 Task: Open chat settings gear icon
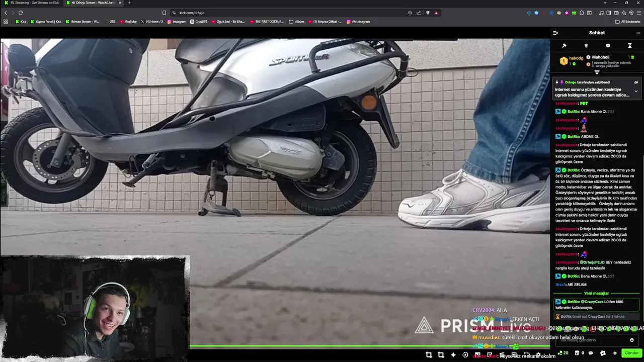click(x=614, y=353)
